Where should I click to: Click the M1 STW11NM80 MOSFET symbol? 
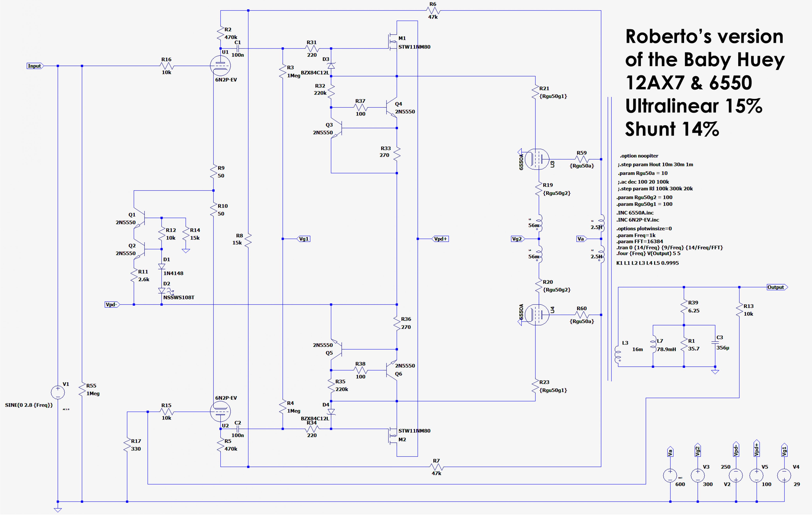pos(393,42)
